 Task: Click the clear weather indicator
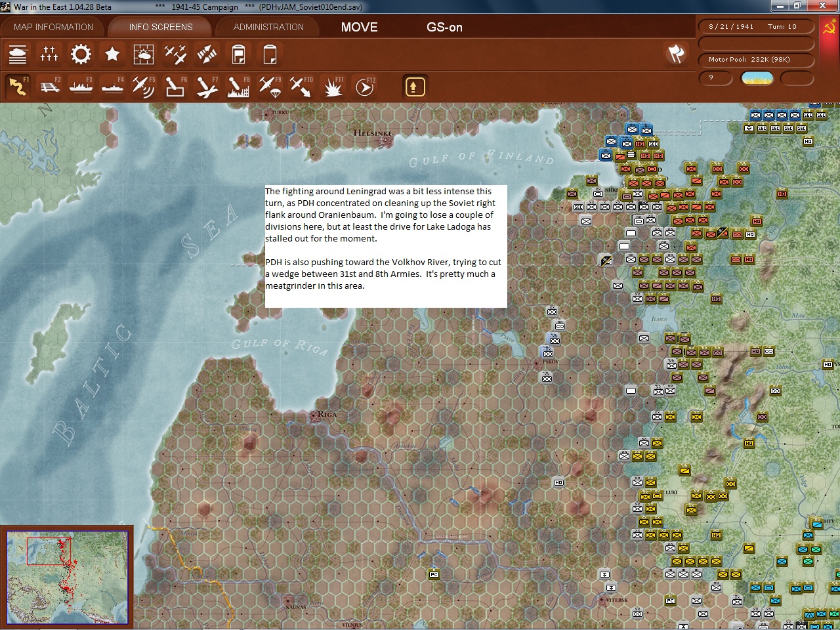(x=757, y=78)
